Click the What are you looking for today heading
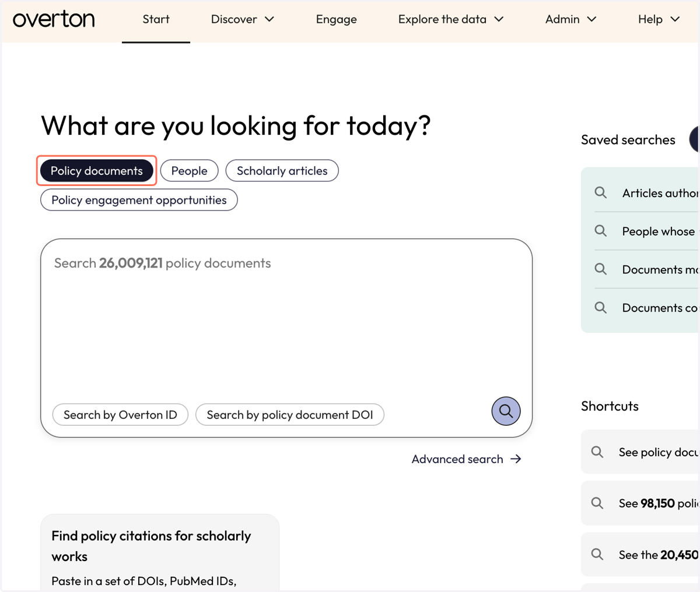This screenshot has width=700, height=592. tap(236, 125)
